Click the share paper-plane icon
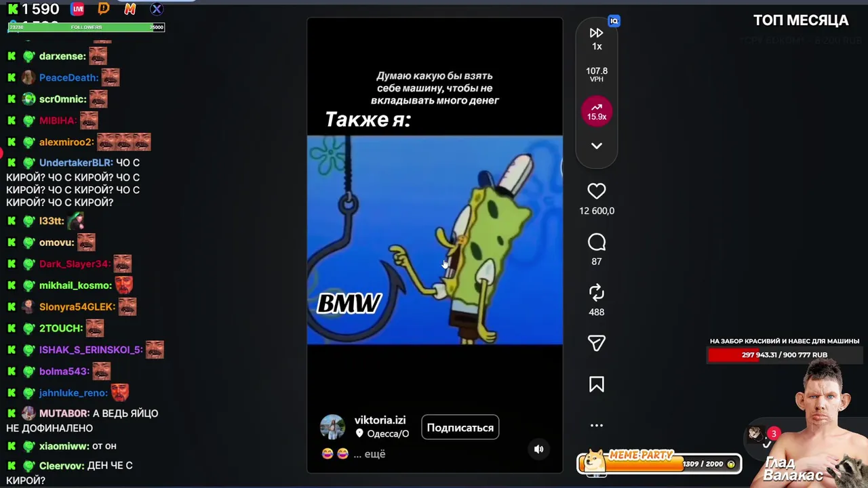 pyautogui.click(x=597, y=344)
